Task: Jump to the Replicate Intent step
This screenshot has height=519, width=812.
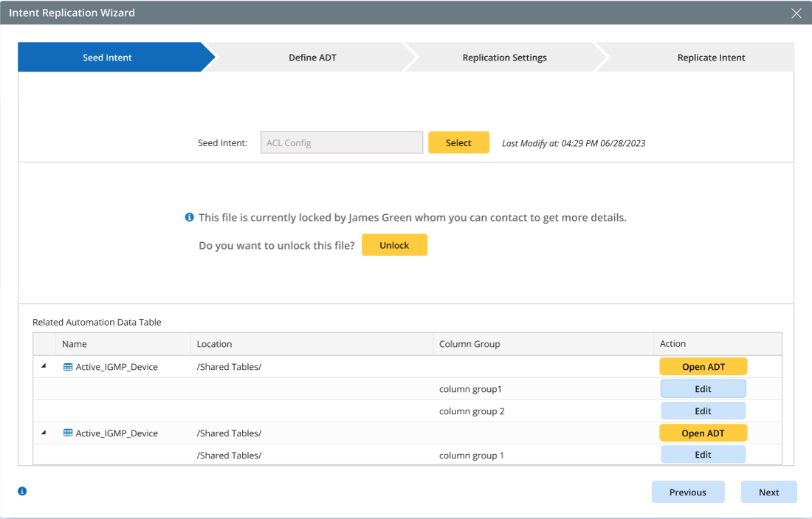Action: click(711, 58)
